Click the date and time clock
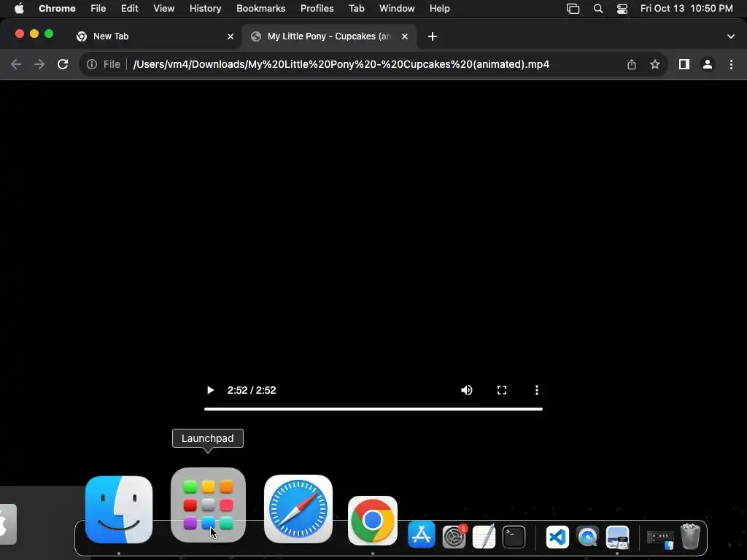 point(686,9)
